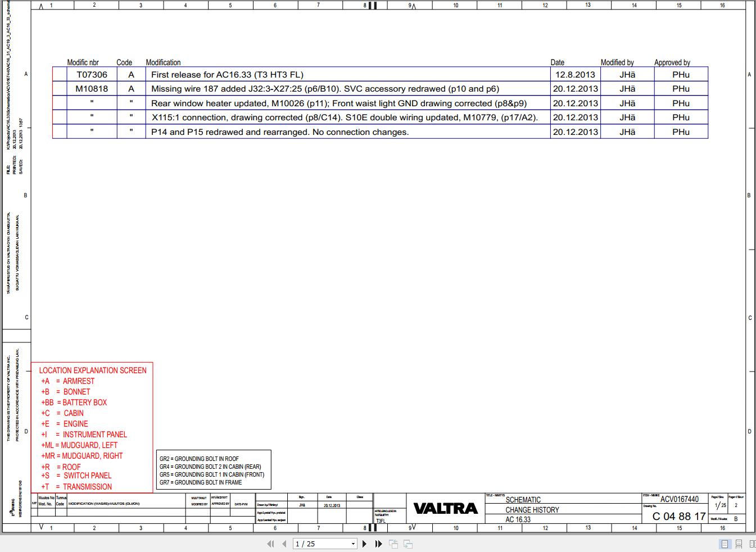The width and height of the screenshot is (756, 552).
Task: Go to the previous page
Action: (x=284, y=544)
